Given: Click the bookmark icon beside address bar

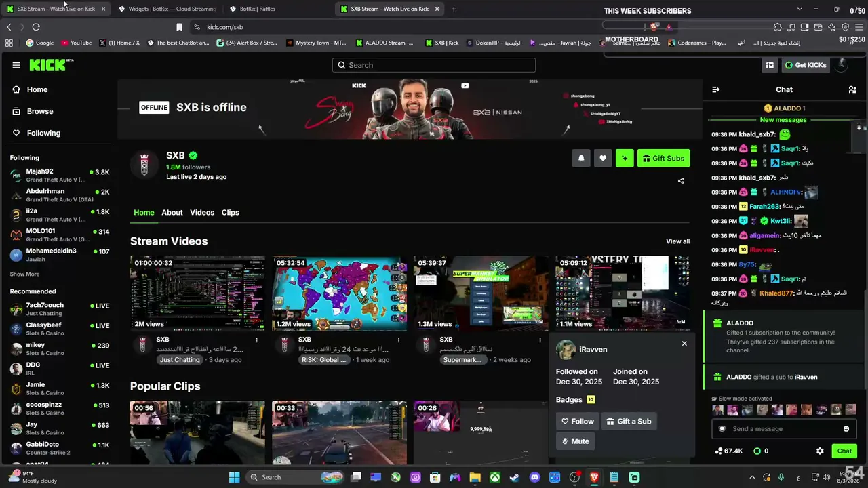Looking at the screenshot, I should click(x=179, y=27).
